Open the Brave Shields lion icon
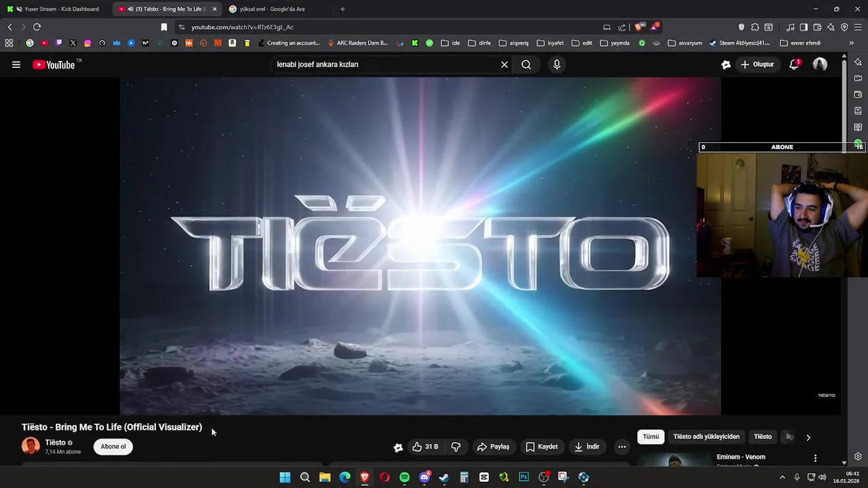Screen dimensions: 868x488 pyautogui.click(x=638, y=27)
